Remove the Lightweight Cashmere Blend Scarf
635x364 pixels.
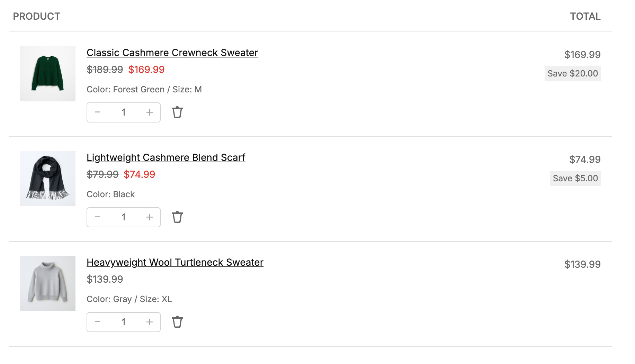click(178, 217)
